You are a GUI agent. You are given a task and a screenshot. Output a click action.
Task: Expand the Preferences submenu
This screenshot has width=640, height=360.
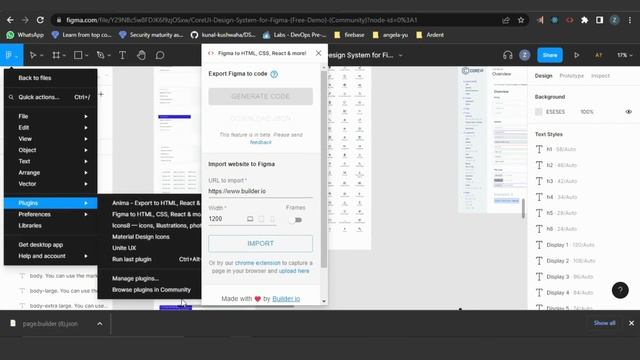[x=51, y=214]
